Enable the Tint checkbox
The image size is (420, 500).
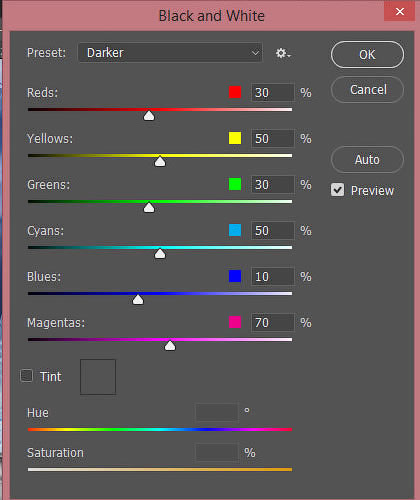(26, 376)
